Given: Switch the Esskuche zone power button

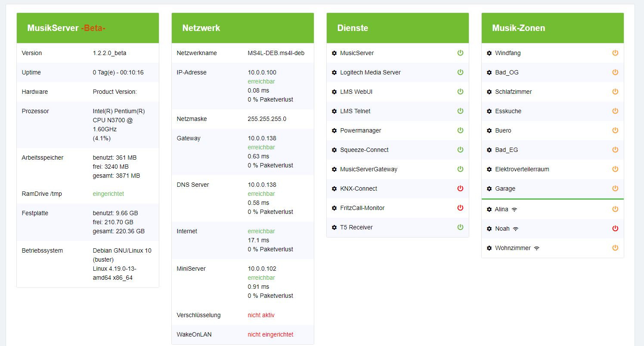Looking at the screenshot, I should pyautogui.click(x=615, y=111).
